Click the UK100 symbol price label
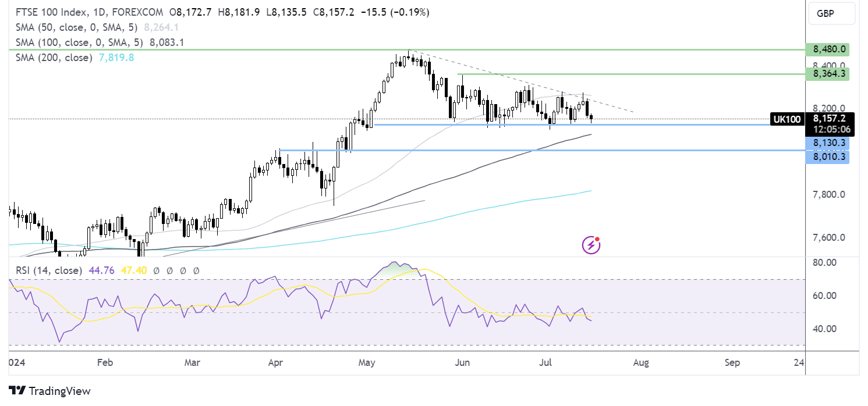 pos(786,119)
